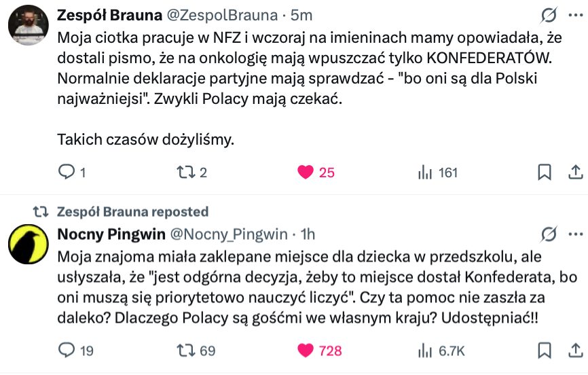Share the Nocny Pingwin post
588x375 pixels.
(574, 351)
